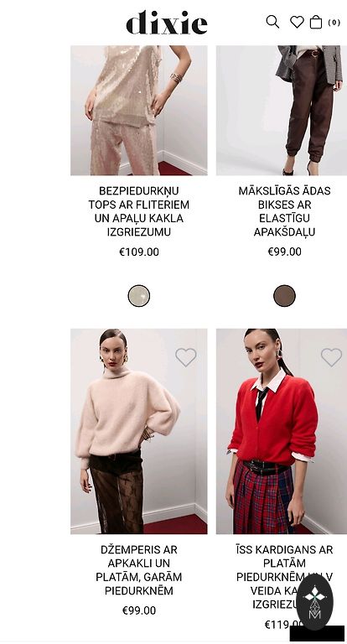Click the €109.00 price of sequin top
The image size is (347, 644).
139,252
